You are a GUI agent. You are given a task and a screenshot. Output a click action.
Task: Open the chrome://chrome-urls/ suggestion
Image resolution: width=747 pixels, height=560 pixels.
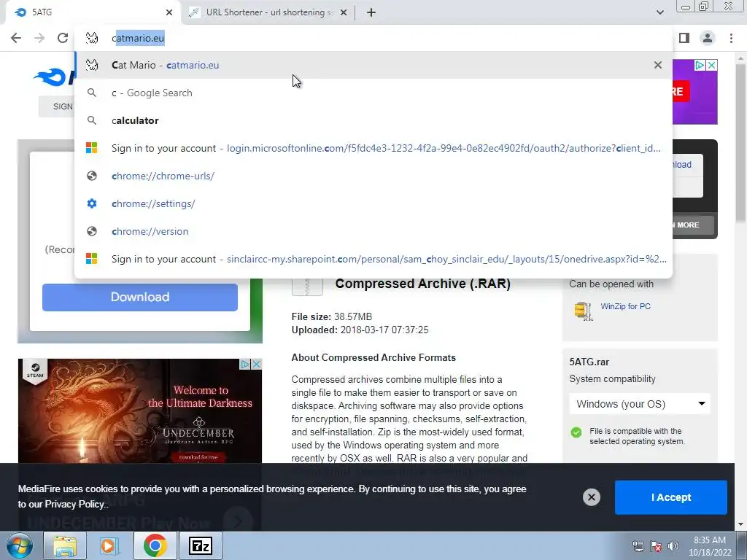373,176
